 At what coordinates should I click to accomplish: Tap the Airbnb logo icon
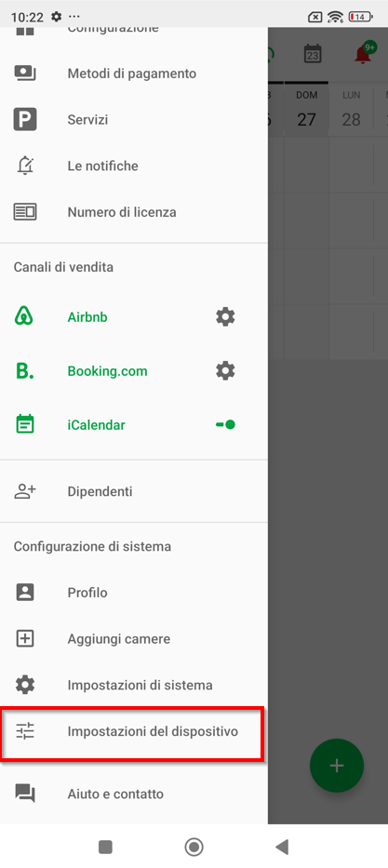24,317
